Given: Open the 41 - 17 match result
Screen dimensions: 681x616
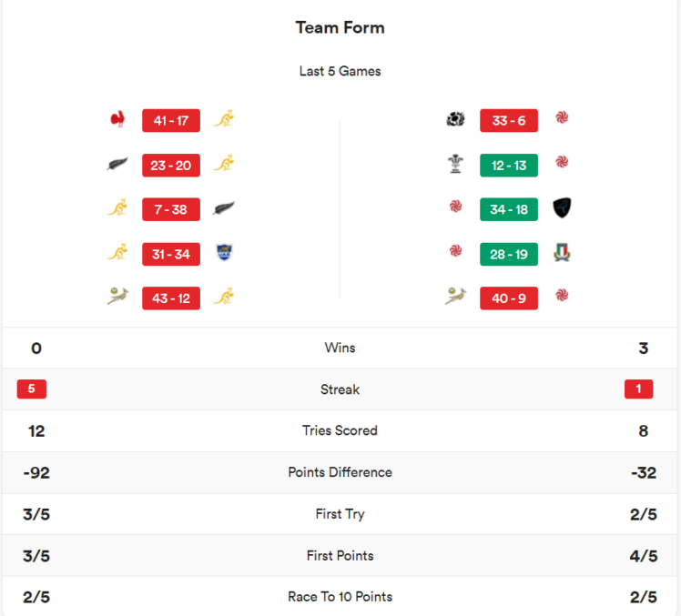Looking at the screenshot, I should point(171,120).
